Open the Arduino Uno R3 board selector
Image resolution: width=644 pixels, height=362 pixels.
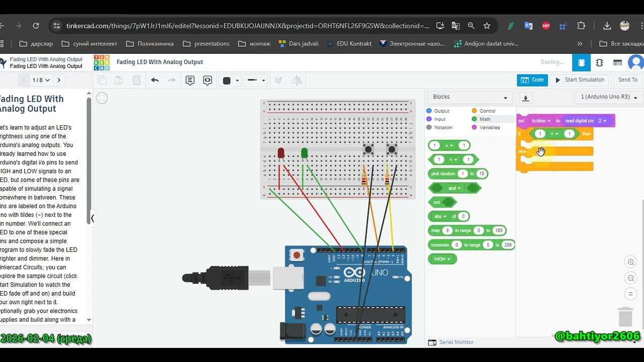click(x=609, y=97)
